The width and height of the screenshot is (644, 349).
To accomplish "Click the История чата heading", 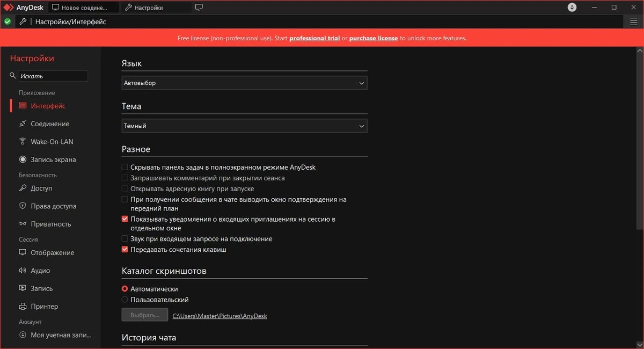I will click(149, 338).
